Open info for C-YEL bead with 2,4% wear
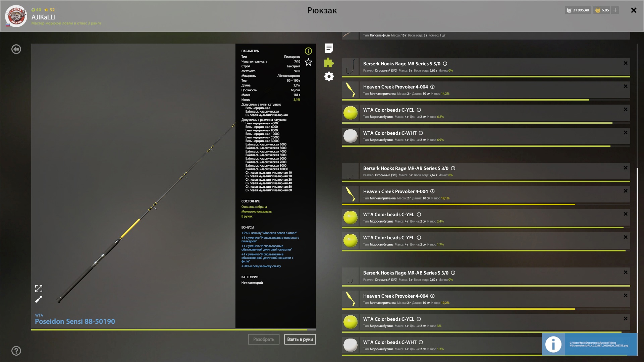 pyautogui.click(x=419, y=215)
